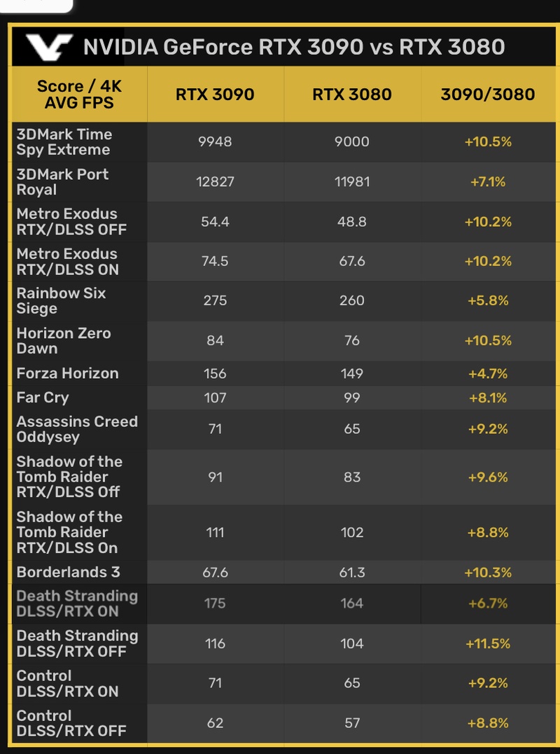
Task: Click the 3090/3080 ratio column header
Action: [488, 95]
